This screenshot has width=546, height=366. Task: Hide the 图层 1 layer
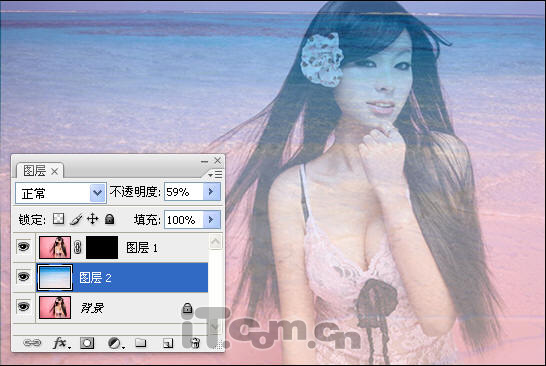[24, 247]
